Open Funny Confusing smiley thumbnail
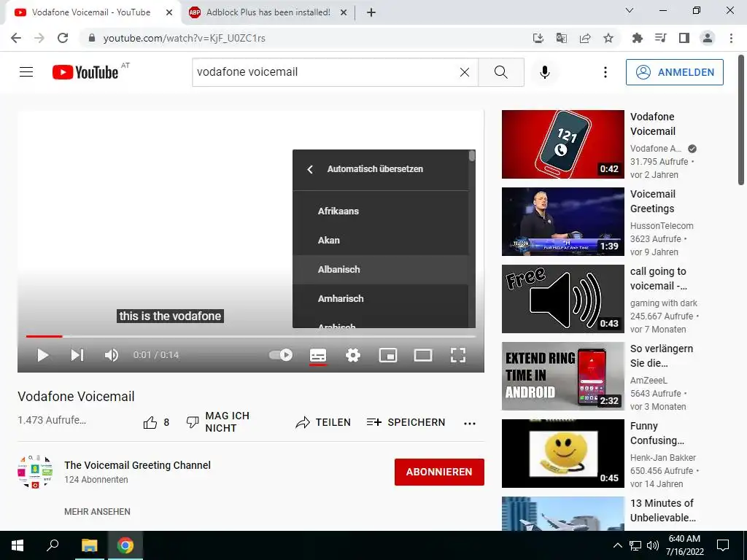 pyautogui.click(x=562, y=454)
